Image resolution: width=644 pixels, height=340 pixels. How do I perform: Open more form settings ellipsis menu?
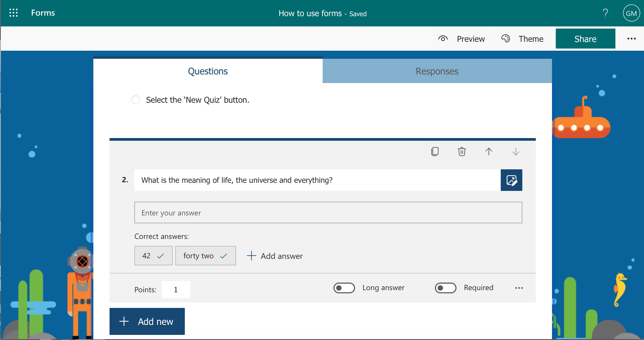tap(631, 39)
